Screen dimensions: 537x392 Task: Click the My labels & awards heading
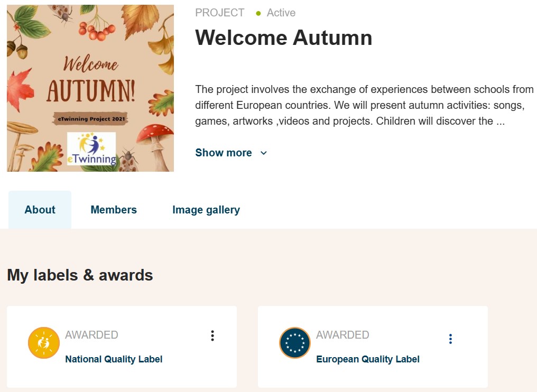(80, 275)
